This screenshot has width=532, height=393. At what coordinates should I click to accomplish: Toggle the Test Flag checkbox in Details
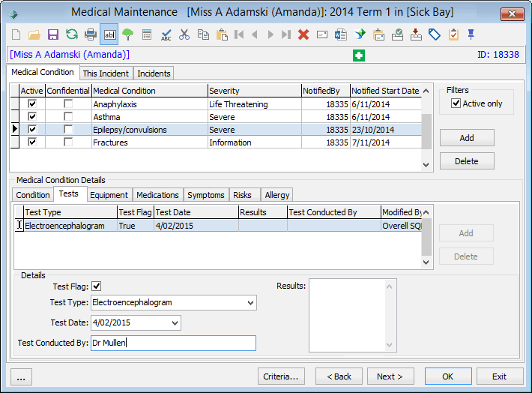coord(97,286)
